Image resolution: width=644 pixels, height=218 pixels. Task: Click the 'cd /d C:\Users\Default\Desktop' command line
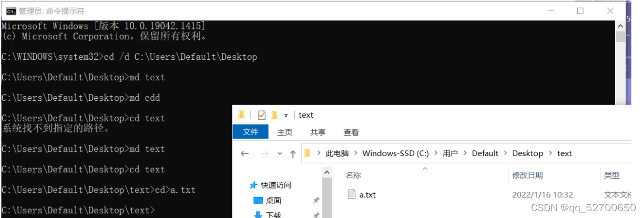[129, 57]
